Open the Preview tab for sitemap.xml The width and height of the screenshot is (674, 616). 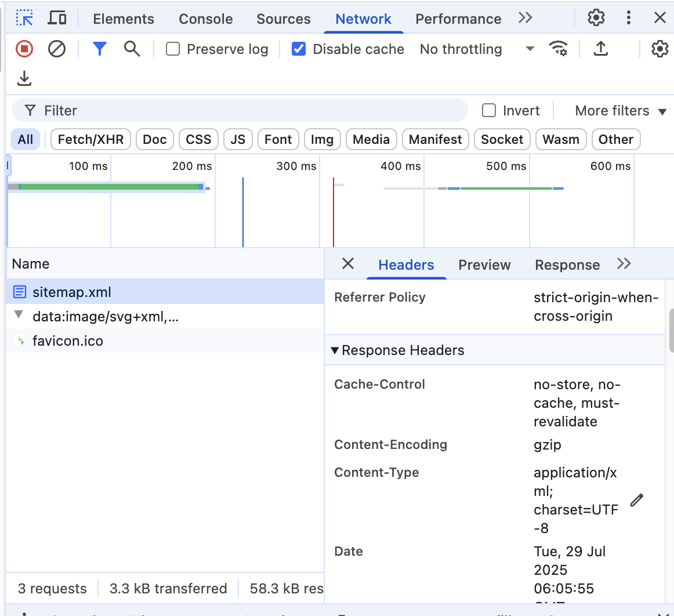click(x=484, y=265)
